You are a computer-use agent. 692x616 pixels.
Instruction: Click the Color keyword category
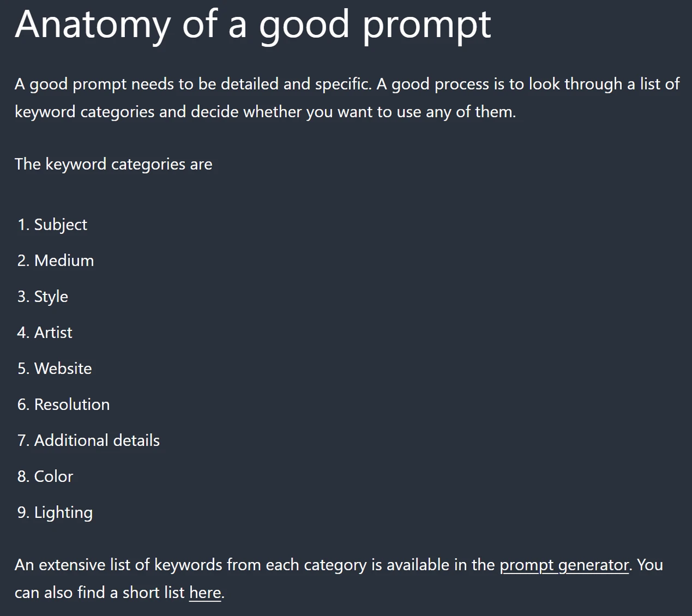point(53,477)
